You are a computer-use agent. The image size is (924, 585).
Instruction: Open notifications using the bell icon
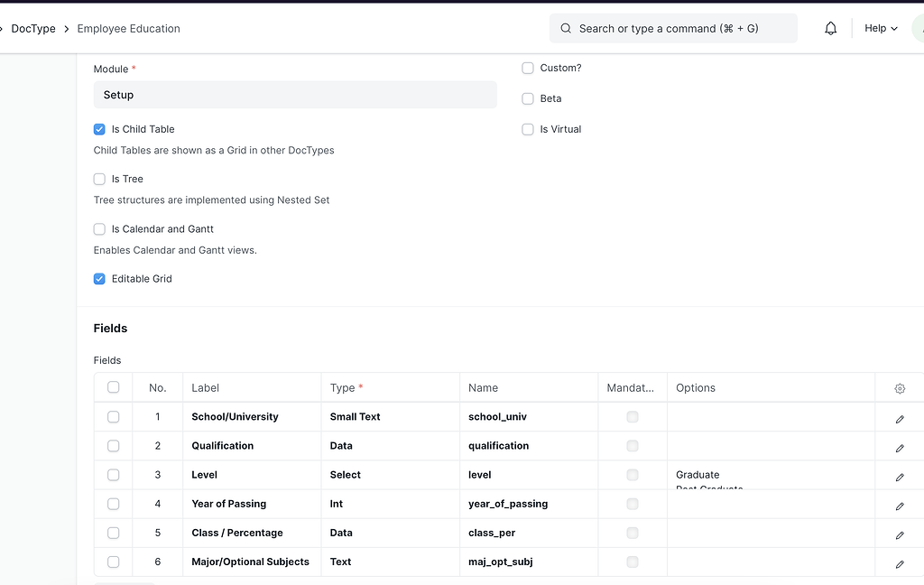(830, 28)
